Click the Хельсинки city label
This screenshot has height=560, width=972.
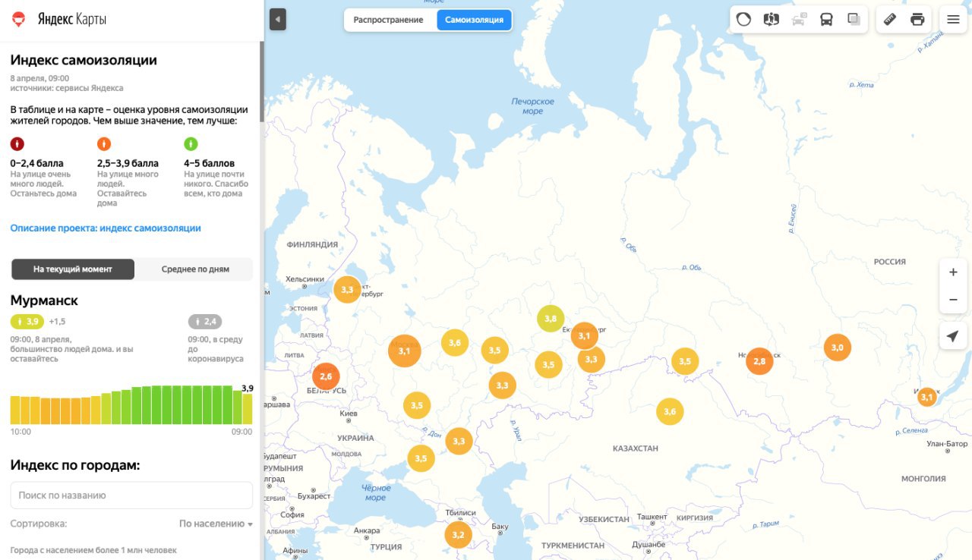pyautogui.click(x=305, y=279)
